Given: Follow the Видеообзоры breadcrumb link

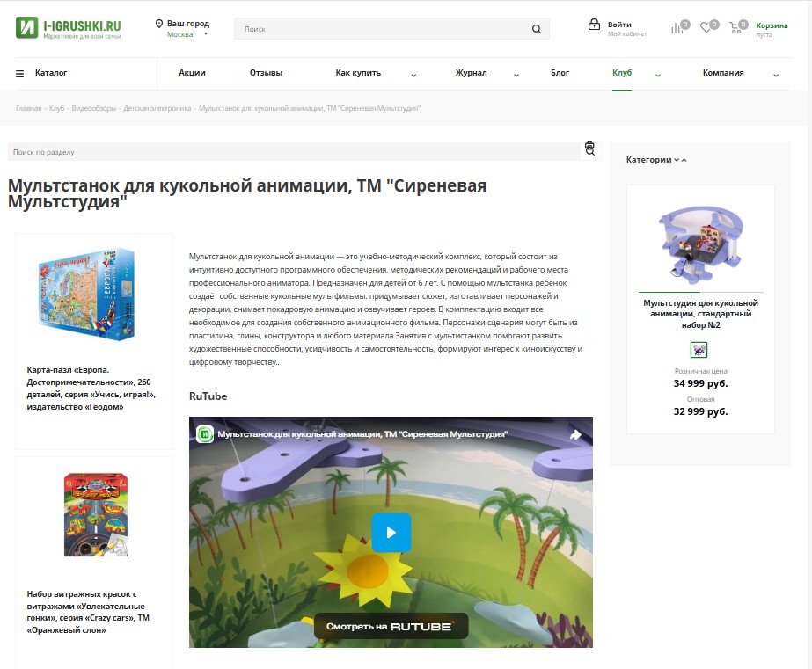Looking at the screenshot, I should [94, 108].
